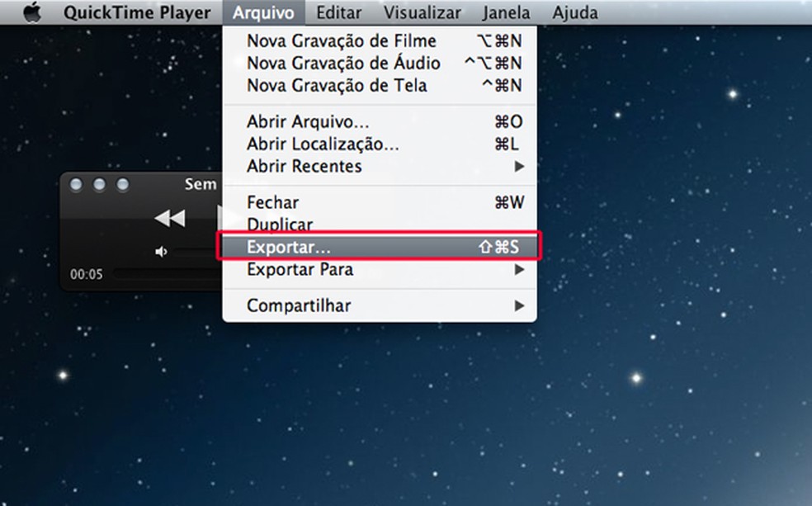812x506 pixels.
Task: Open the QuickTime Player application menu
Action: point(137,12)
